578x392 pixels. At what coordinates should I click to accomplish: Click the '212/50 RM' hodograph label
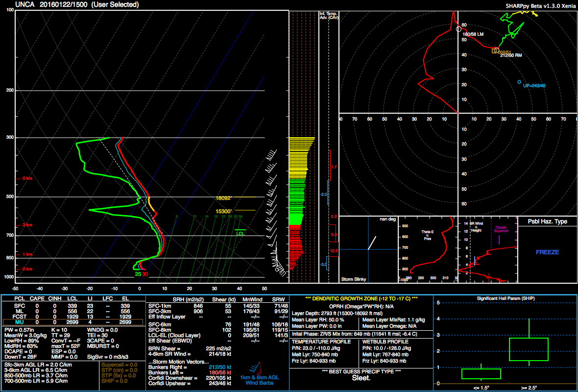(x=511, y=55)
